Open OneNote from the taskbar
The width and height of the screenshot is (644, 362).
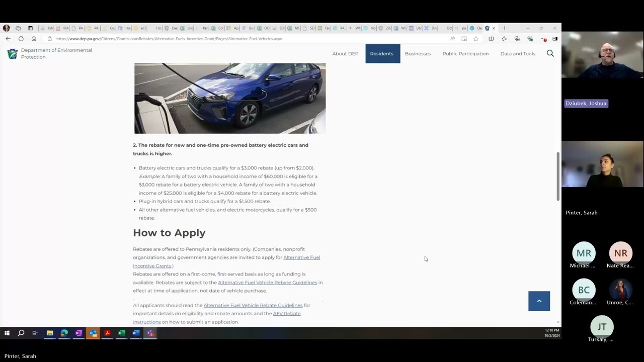click(x=78, y=333)
